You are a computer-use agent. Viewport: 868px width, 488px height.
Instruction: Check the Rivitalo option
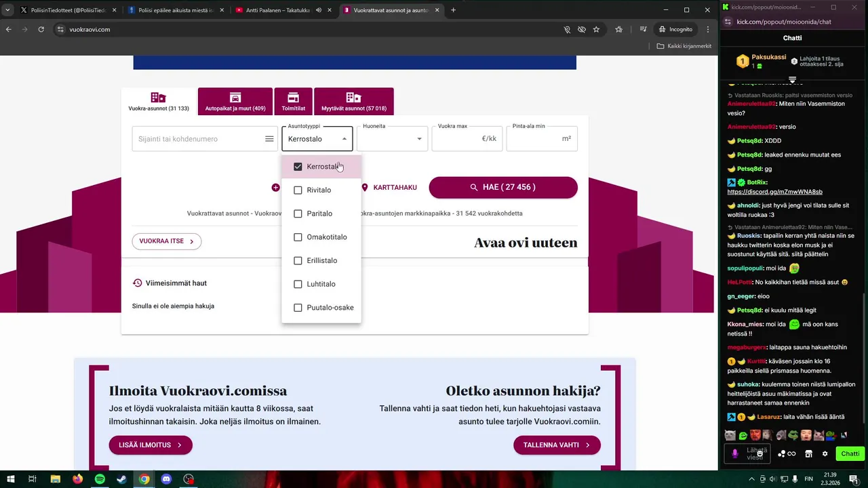(298, 190)
